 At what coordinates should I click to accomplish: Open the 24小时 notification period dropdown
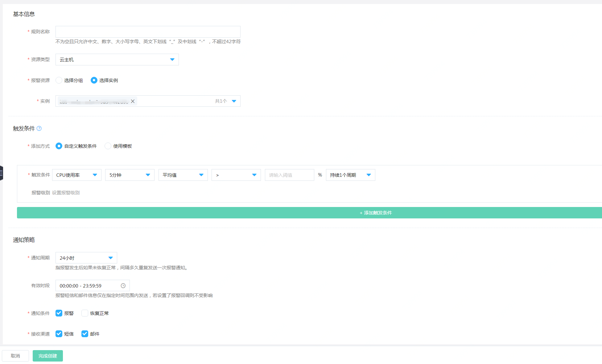pyautogui.click(x=86, y=258)
